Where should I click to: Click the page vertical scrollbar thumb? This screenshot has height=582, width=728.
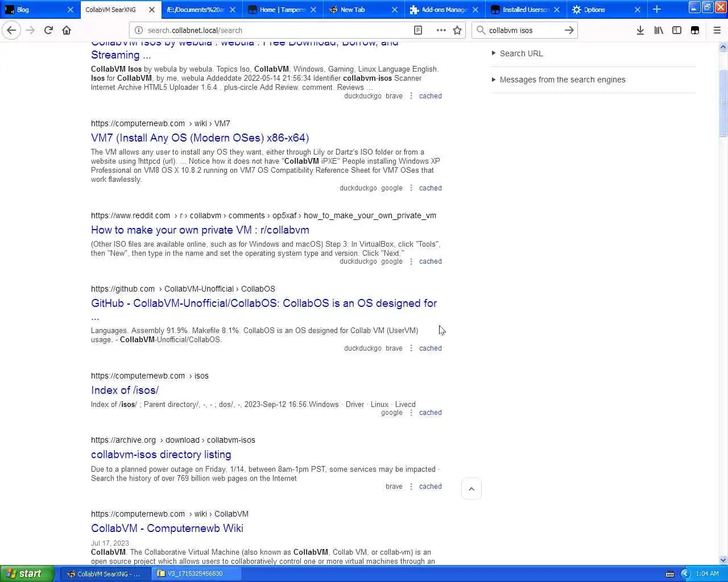pyautogui.click(x=723, y=104)
